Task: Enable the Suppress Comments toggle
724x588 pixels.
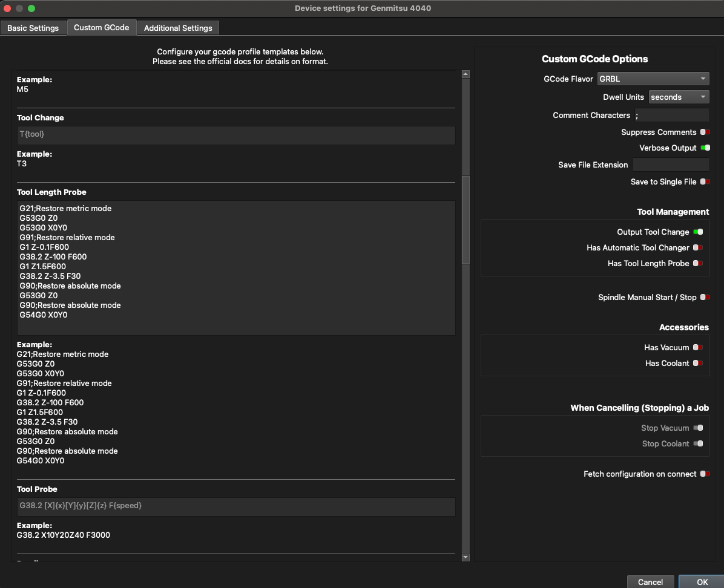Action: pyautogui.click(x=704, y=132)
